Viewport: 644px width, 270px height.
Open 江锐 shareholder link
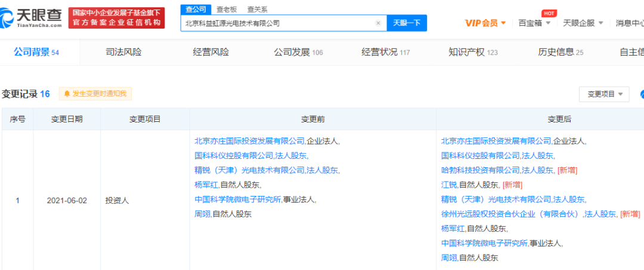point(448,185)
